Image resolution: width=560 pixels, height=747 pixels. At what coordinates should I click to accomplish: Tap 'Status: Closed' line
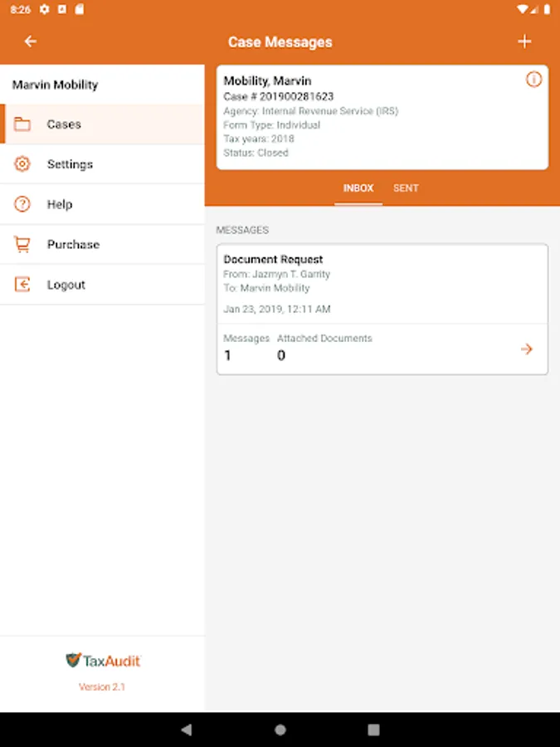click(x=256, y=153)
